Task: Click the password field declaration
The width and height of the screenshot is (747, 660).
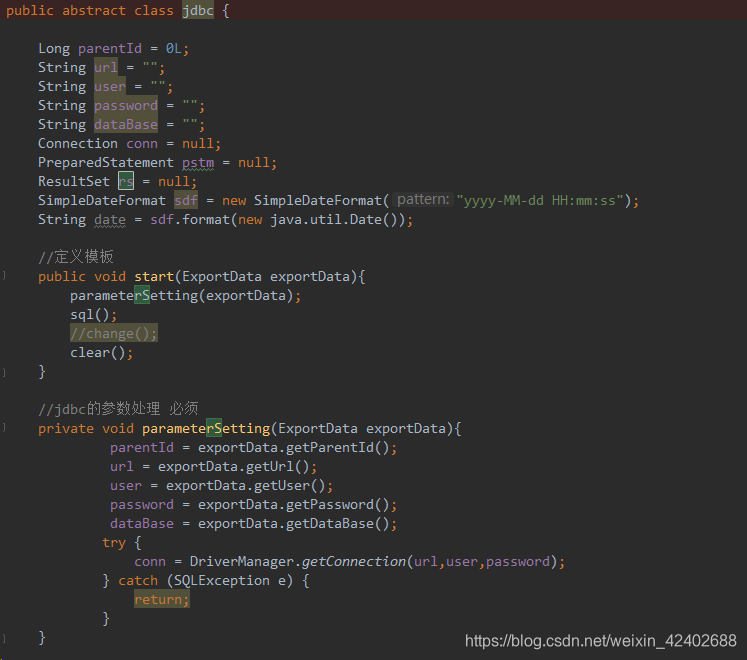Action: pyautogui.click(x=126, y=106)
